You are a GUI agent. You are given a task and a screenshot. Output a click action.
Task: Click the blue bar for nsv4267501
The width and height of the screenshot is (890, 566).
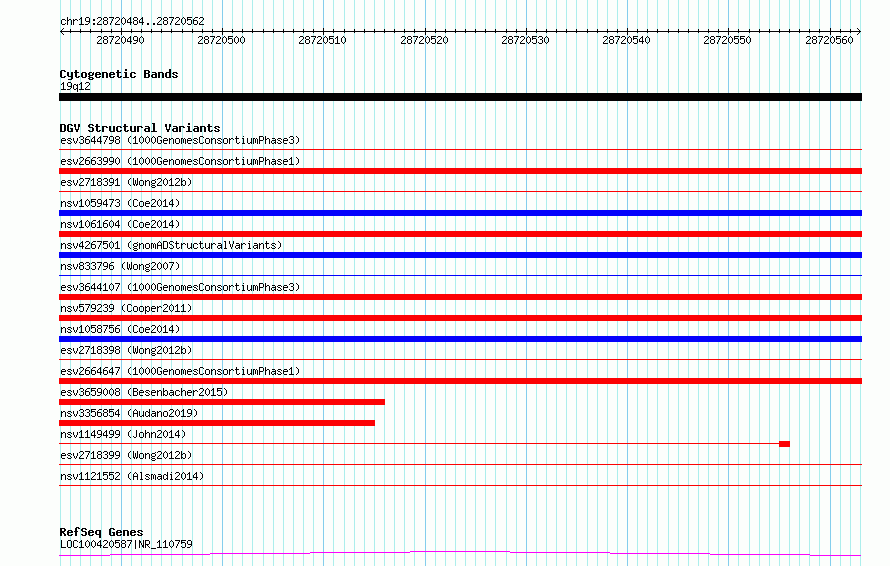pyautogui.click(x=460, y=255)
